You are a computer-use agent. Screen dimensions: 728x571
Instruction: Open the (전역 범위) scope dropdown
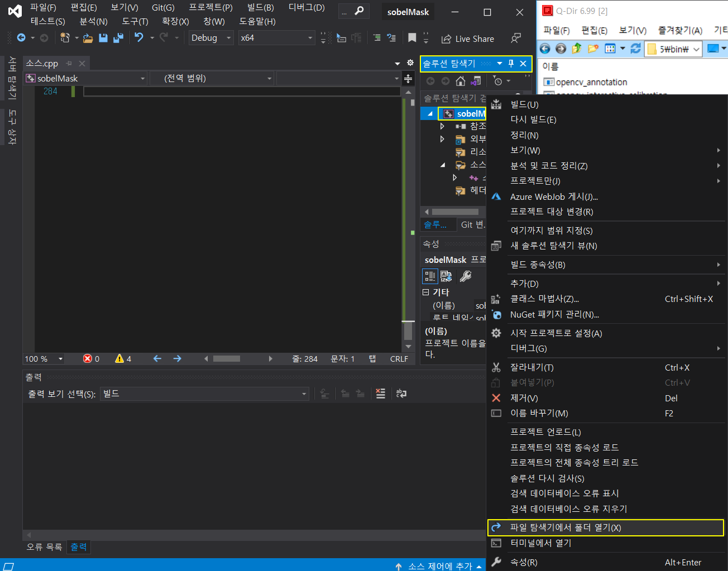[x=212, y=79]
